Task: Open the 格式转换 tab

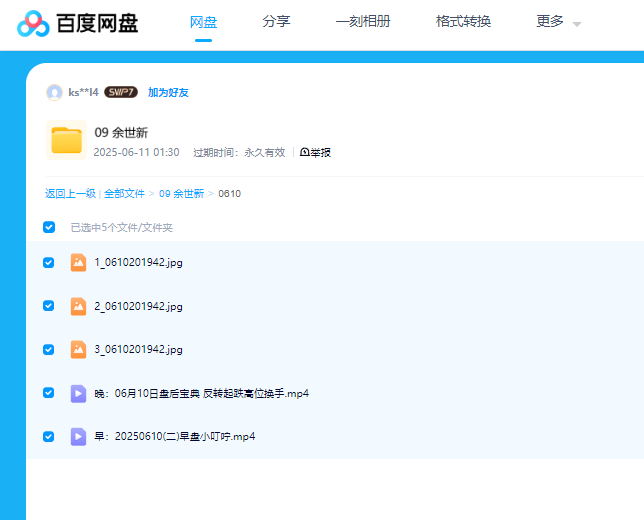Action: click(463, 21)
